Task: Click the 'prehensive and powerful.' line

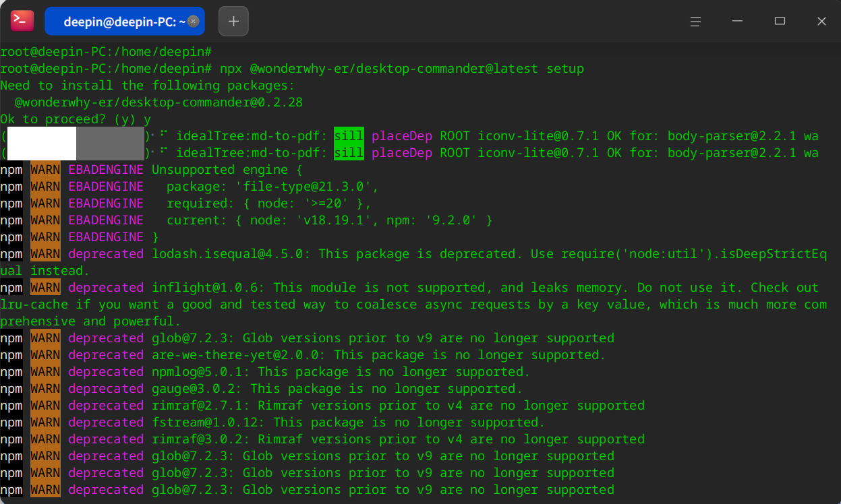Action: tap(90, 321)
